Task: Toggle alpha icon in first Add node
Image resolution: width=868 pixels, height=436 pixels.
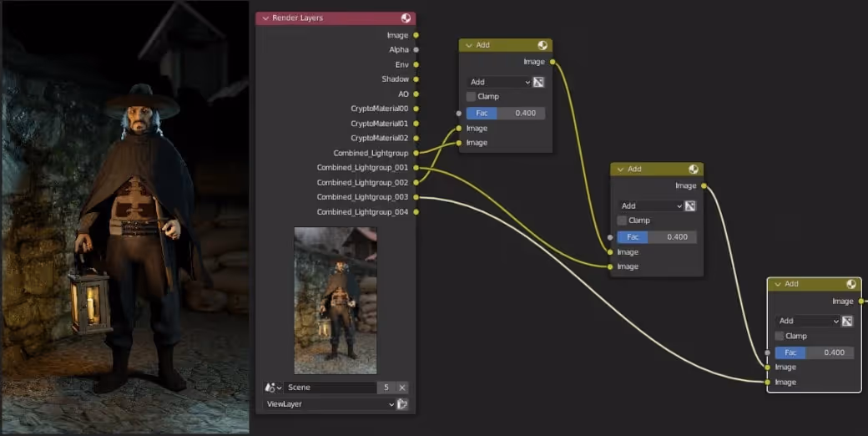Action: (538, 82)
